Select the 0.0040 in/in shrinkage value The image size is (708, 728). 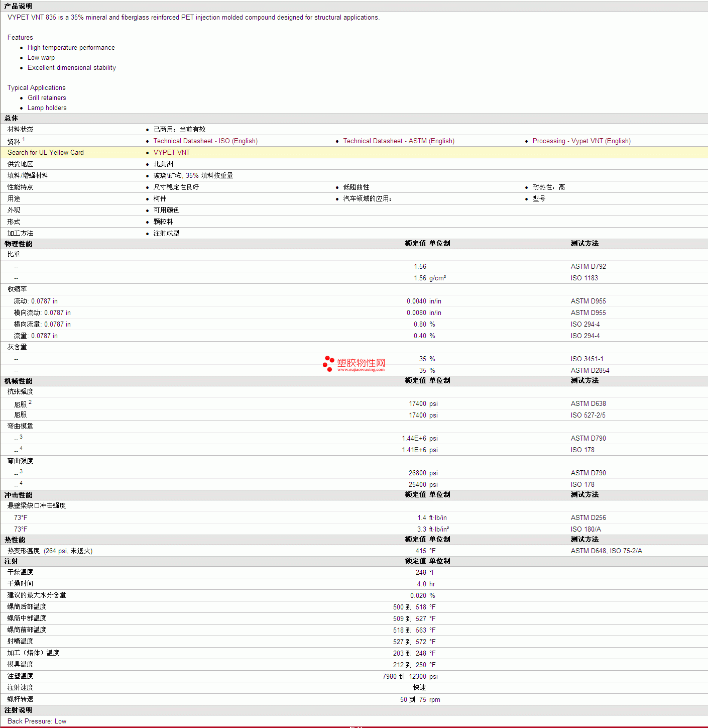coord(424,301)
